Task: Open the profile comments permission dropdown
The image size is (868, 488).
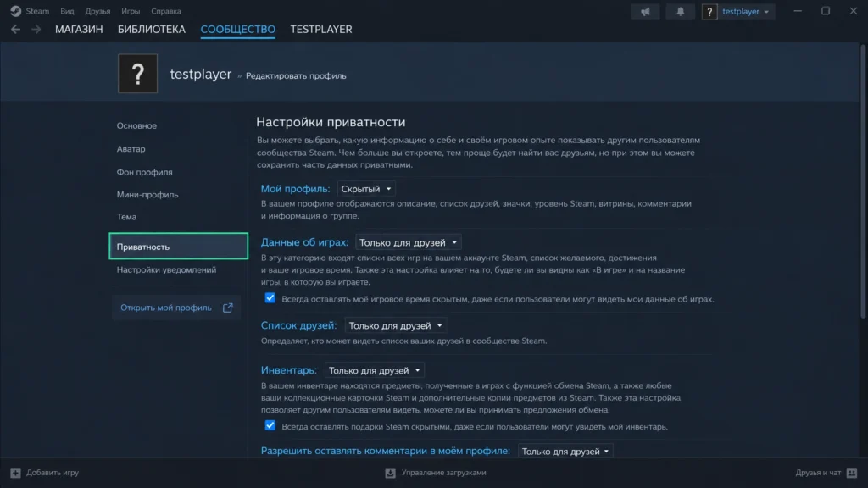Action: click(x=565, y=451)
